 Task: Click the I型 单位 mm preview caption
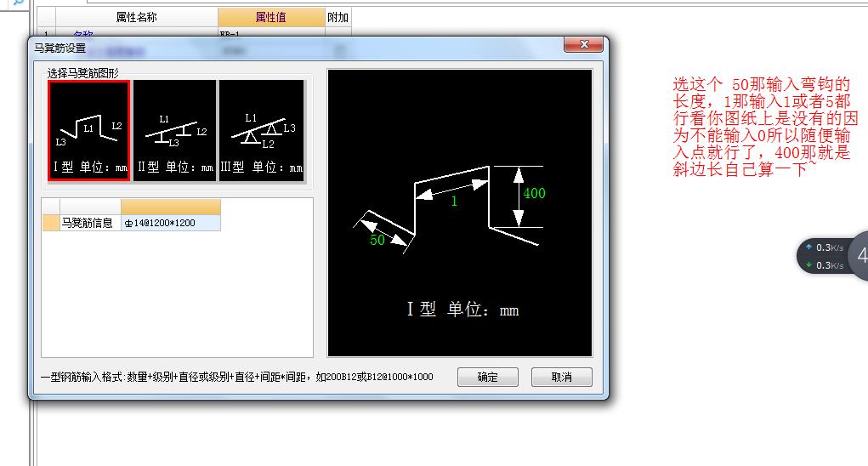pyautogui.click(x=462, y=310)
